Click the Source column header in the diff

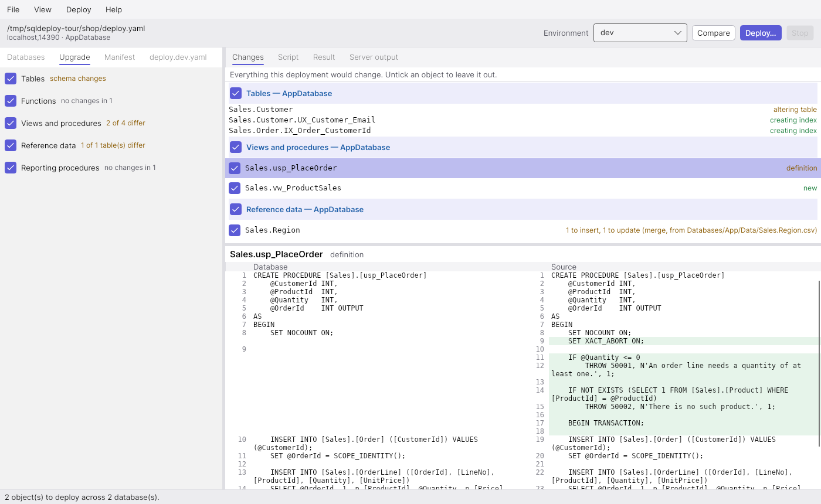point(564,267)
